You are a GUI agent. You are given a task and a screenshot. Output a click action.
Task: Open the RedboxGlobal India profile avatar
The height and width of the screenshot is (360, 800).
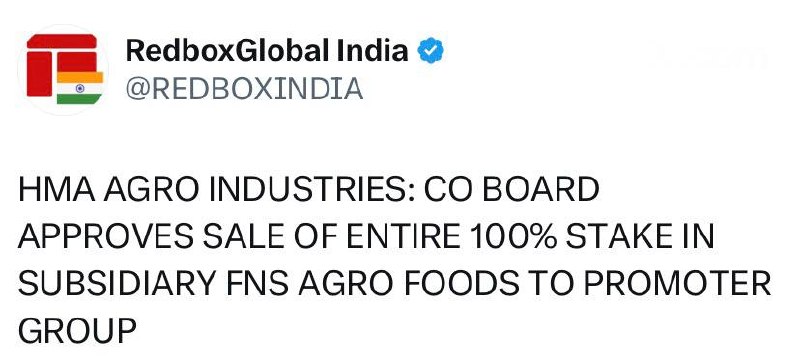point(63,70)
